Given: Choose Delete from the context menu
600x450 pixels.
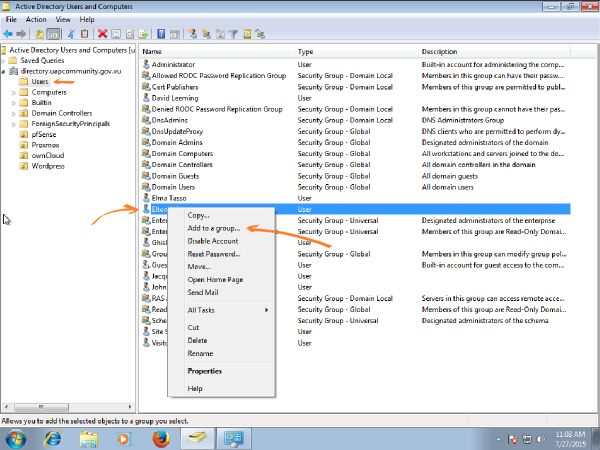Looking at the screenshot, I should 222,341.
